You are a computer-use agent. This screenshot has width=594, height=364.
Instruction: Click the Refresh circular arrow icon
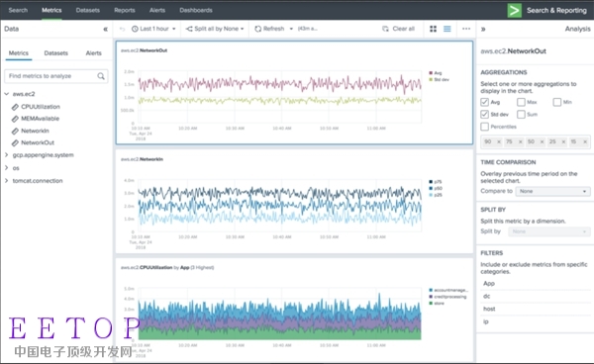(258, 29)
